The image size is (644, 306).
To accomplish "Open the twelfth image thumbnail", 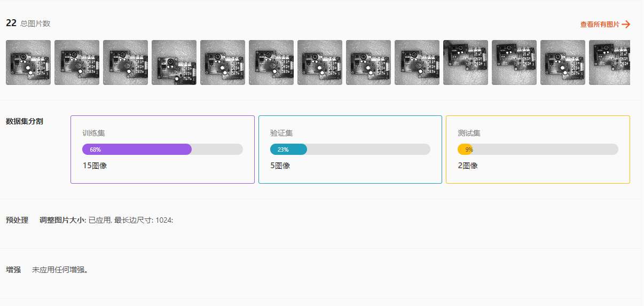I will tap(563, 62).
